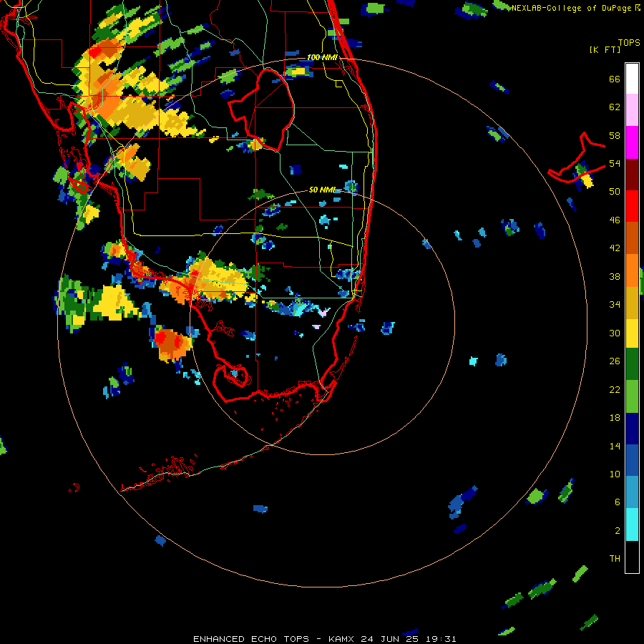
Task: Click the [K FT] units label
Action: point(605,49)
